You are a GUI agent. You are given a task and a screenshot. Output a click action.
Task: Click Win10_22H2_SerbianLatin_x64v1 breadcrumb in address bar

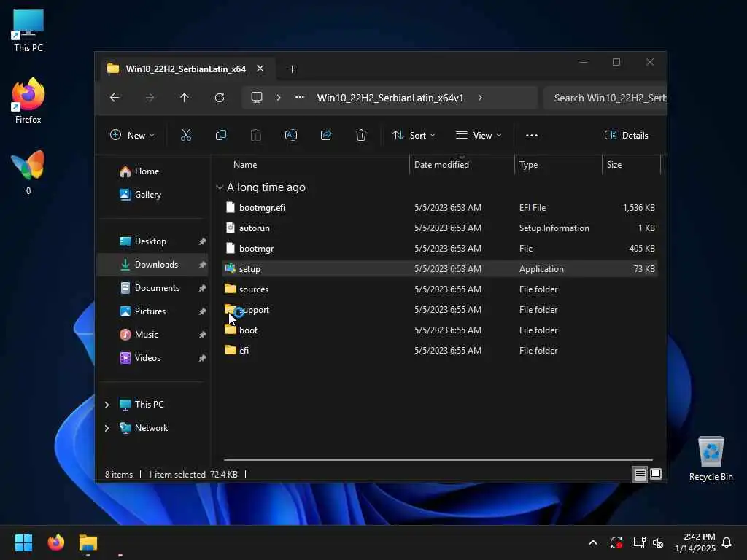pos(390,98)
